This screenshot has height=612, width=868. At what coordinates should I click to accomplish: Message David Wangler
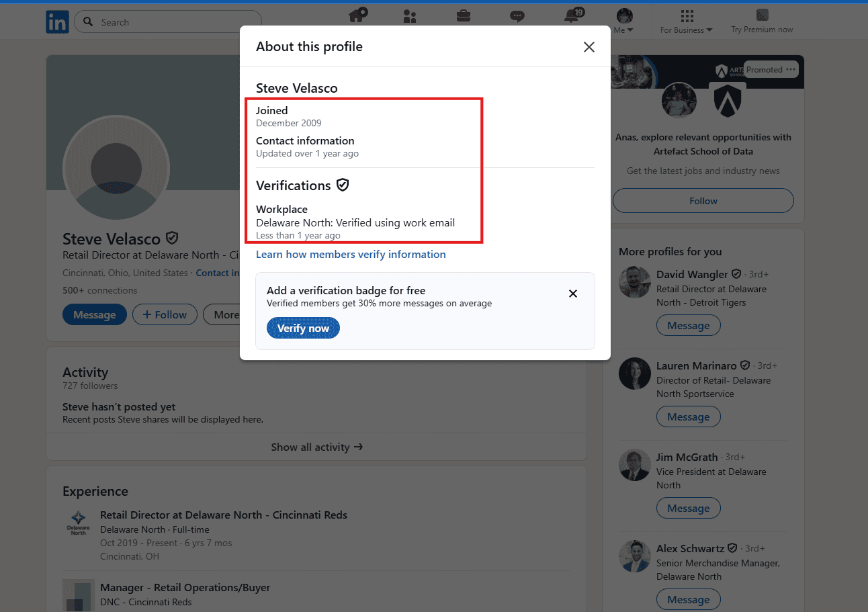[688, 326]
